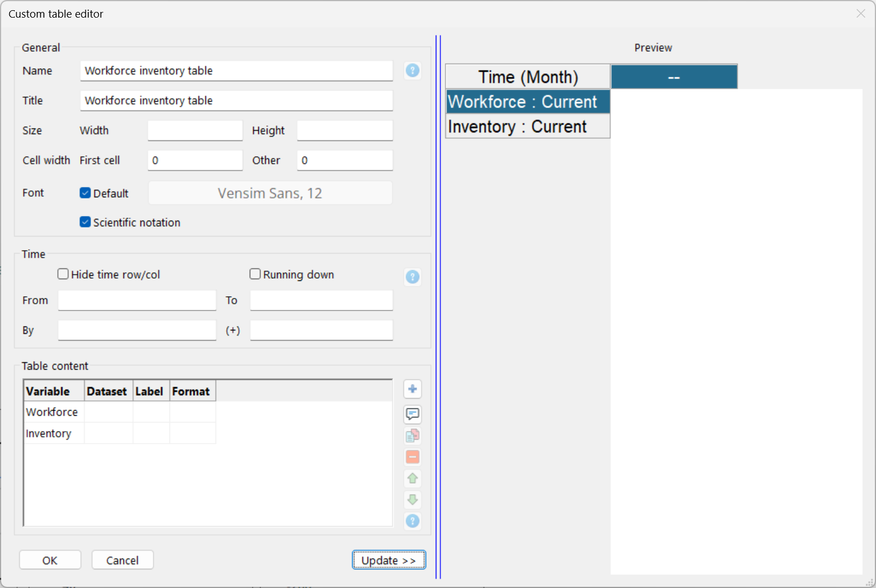Open the comment editor icon beside table content
The image size is (876, 588).
412,415
